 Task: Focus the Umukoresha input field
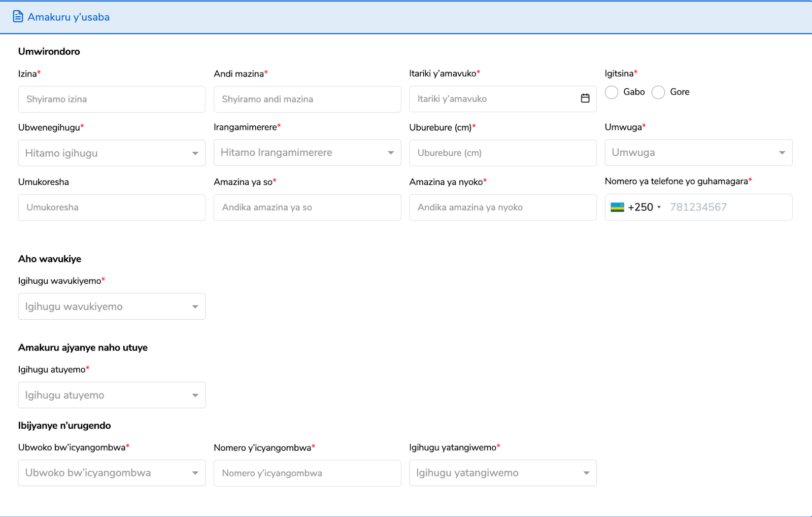(x=112, y=207)
